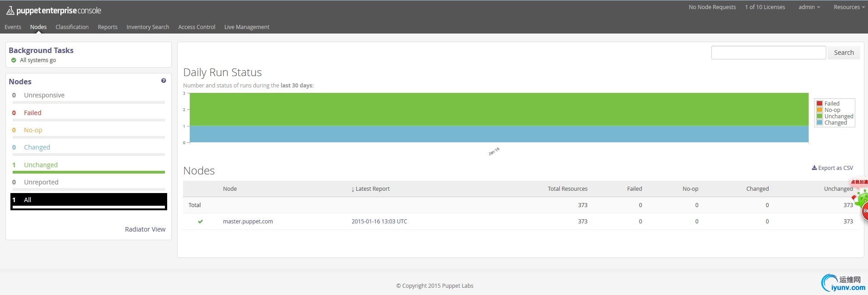The height and width of the screenshot is (295, 868).
Task: Click the All systems go status icon
Action: pos(14,60)
